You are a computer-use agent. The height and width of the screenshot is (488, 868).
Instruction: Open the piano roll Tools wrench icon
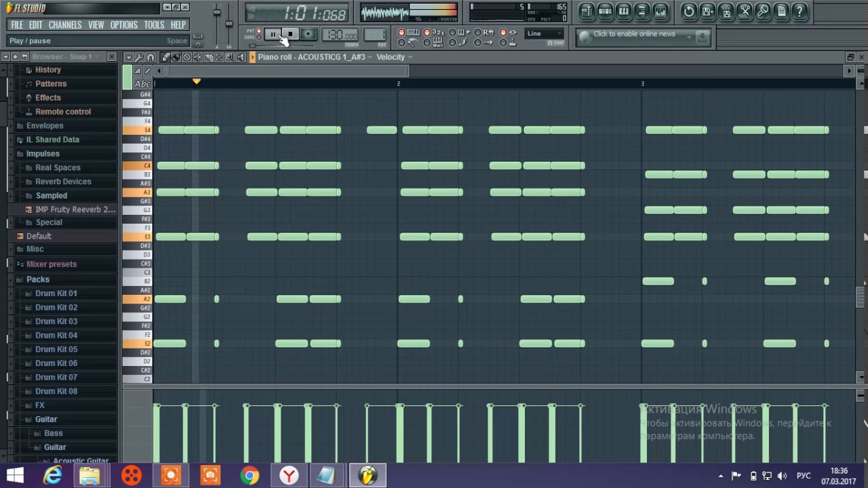coord(139,57)
